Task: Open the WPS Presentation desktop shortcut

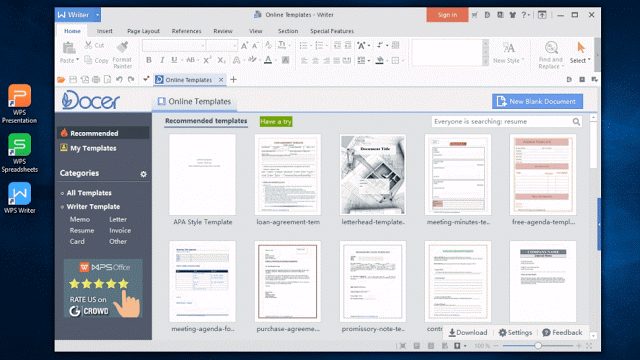Action: click(19, 104)
